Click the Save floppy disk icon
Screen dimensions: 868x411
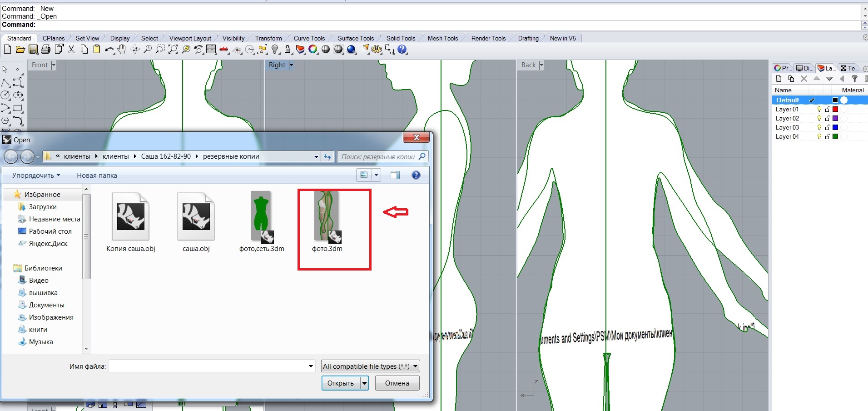point(33,49)
